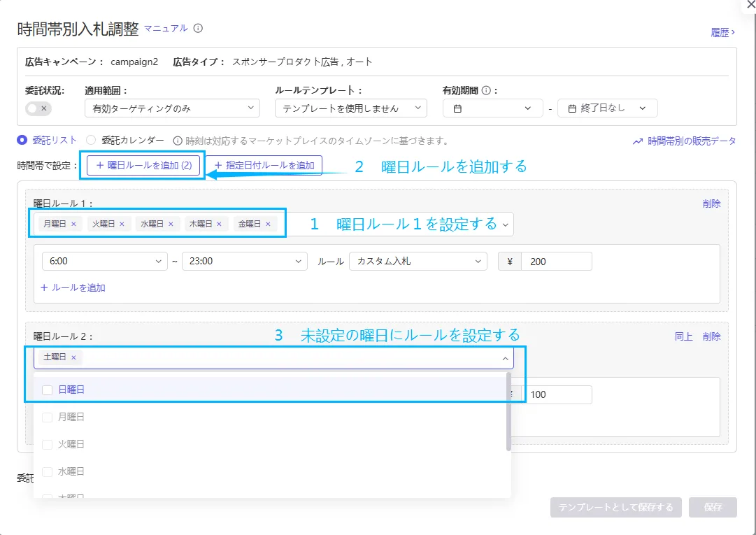
Task: Expand the 曜日ルール1 weekday selector arrow
Action: click(x=506, y=224)
